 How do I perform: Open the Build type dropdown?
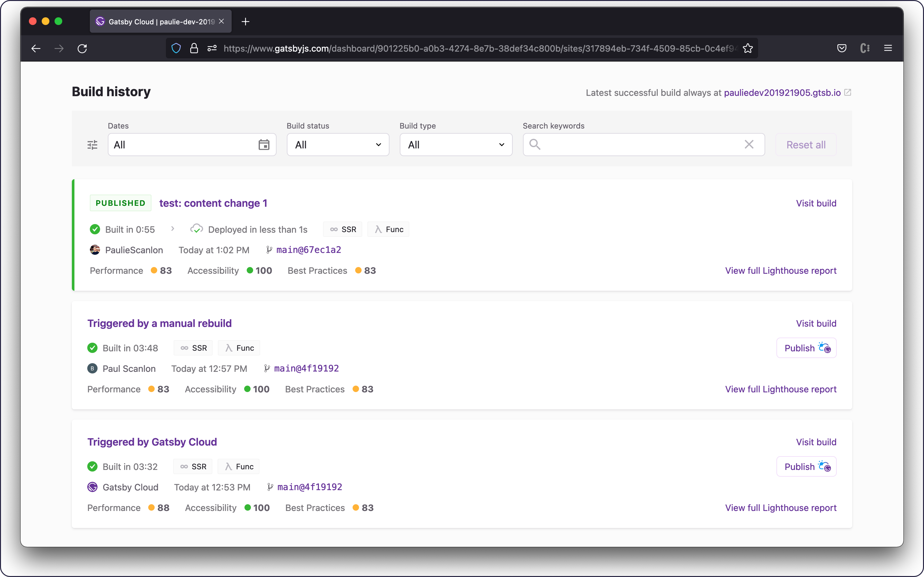pyautogui.click(x=456, y=145)
